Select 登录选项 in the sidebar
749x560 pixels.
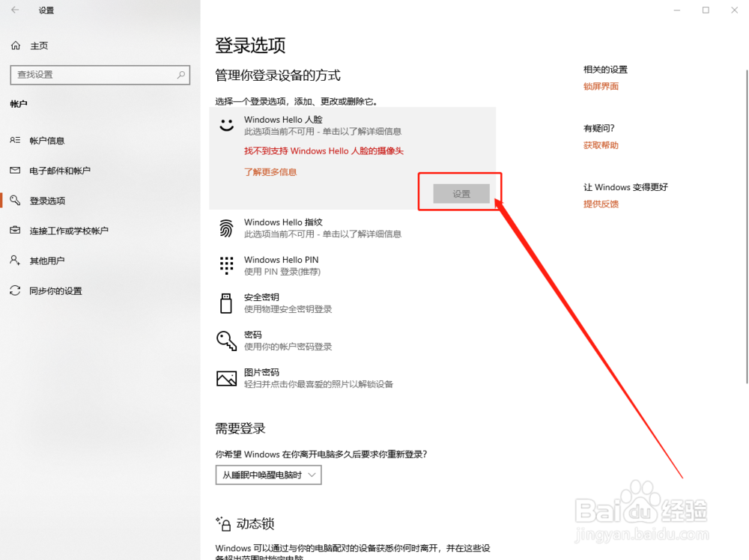pos(47,201)
